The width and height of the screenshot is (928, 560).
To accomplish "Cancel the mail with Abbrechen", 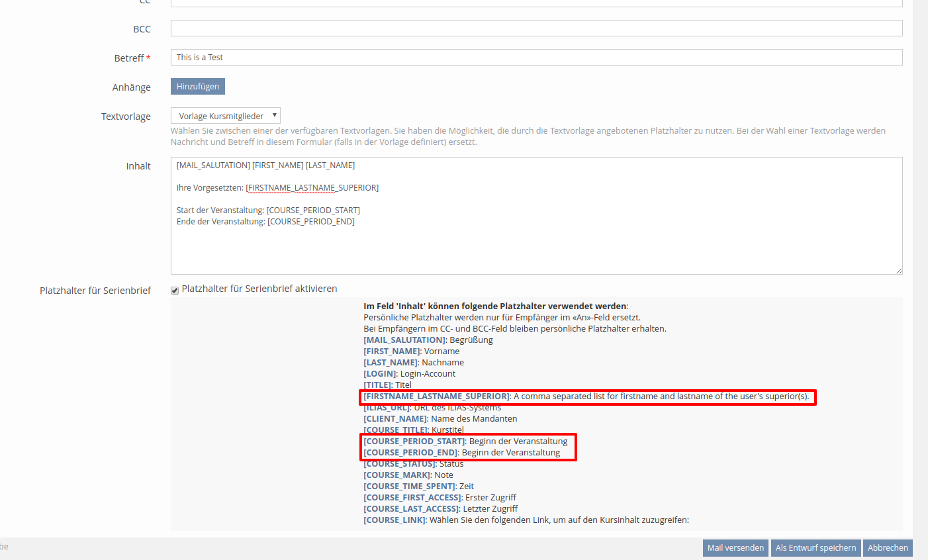I will click(x=888, y=548).
